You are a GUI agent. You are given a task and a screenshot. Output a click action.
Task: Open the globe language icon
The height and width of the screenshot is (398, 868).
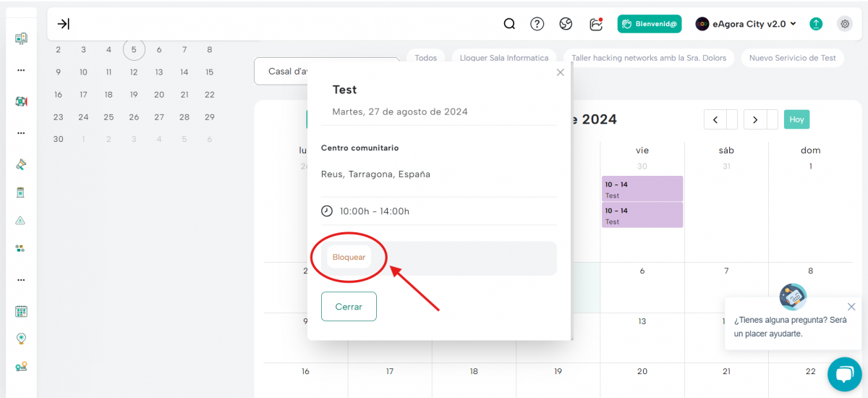point(566,24)
